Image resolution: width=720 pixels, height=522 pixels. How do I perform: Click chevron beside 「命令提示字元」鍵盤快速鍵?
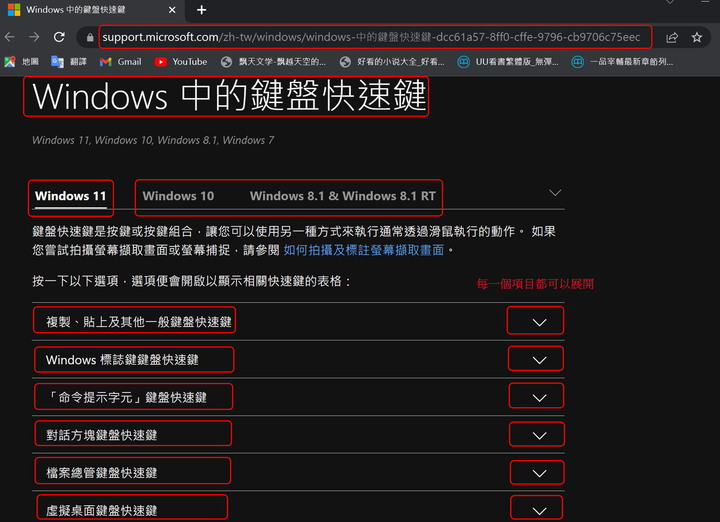point(540,398)
